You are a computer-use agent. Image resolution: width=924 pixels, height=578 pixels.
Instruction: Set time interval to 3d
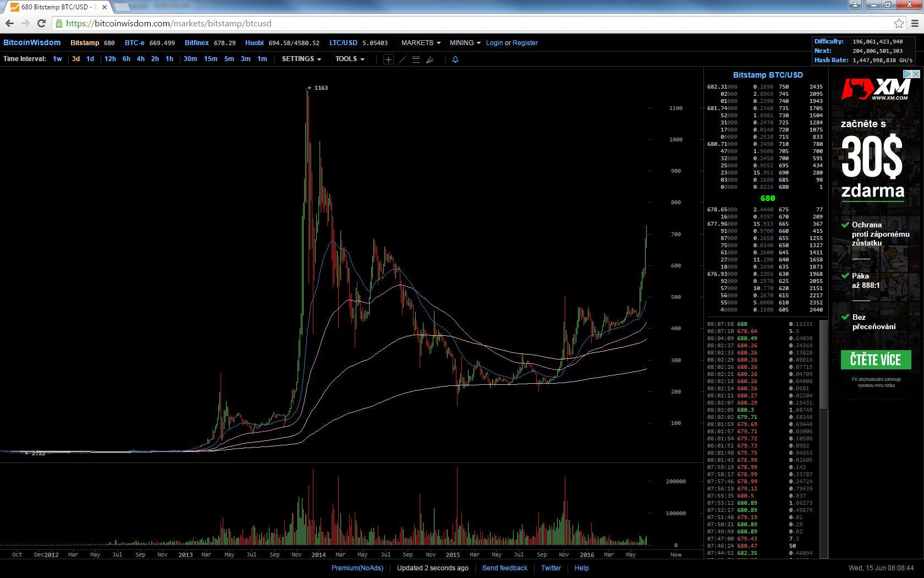click(76, 59)
